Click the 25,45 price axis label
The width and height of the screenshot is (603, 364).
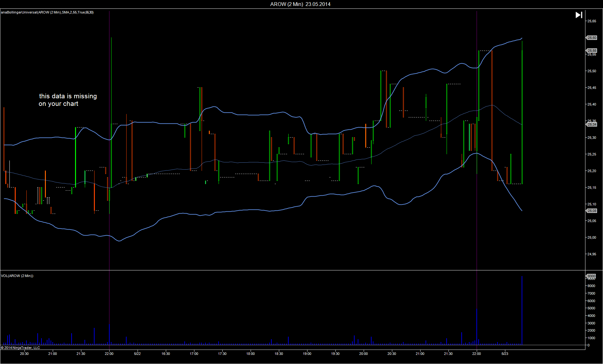592,88
